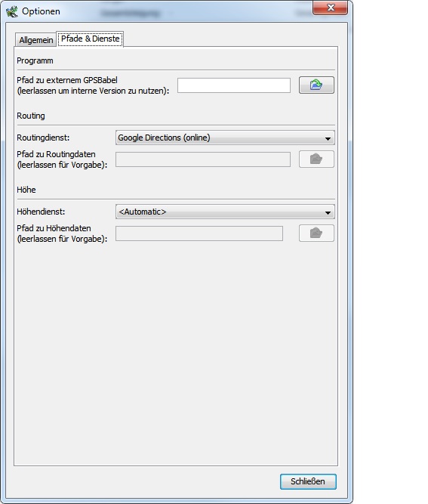The width and height of the screenshot is (428, 504).
Task: Expand the Höhendienst list via its arrow
Action: (x=328, y=212)
